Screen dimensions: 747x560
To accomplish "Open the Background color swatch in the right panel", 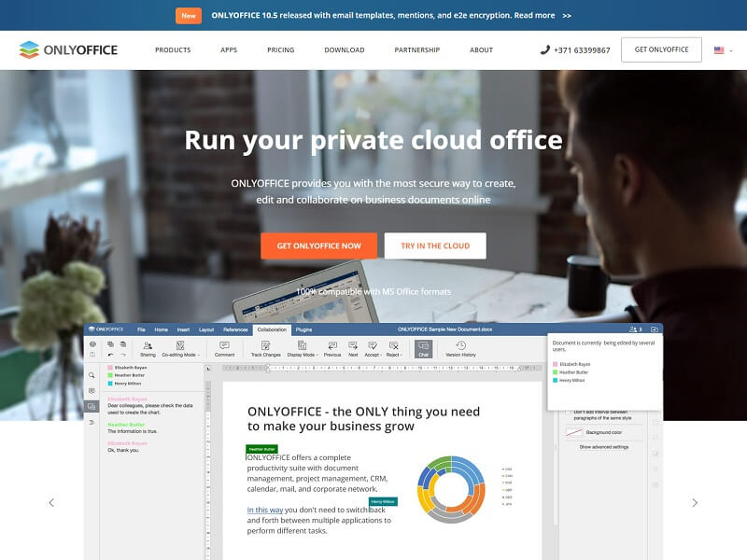I will coord(574,432).
